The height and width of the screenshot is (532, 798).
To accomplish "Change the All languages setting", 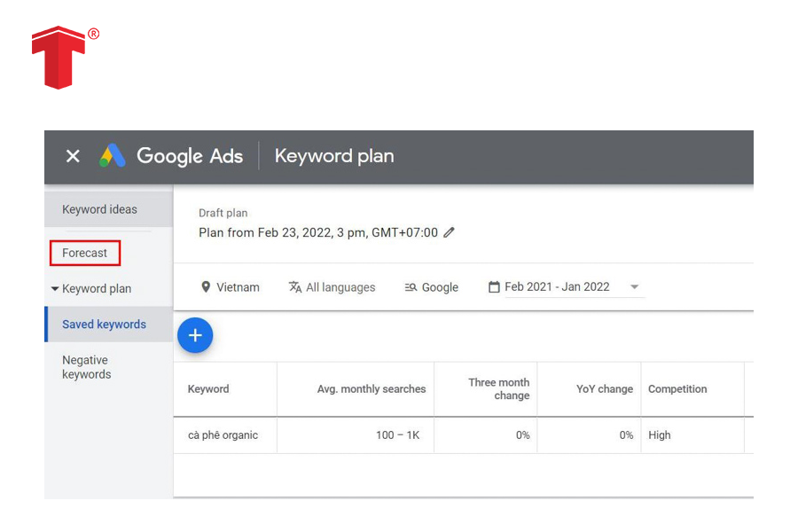I will tap(340, 287).
